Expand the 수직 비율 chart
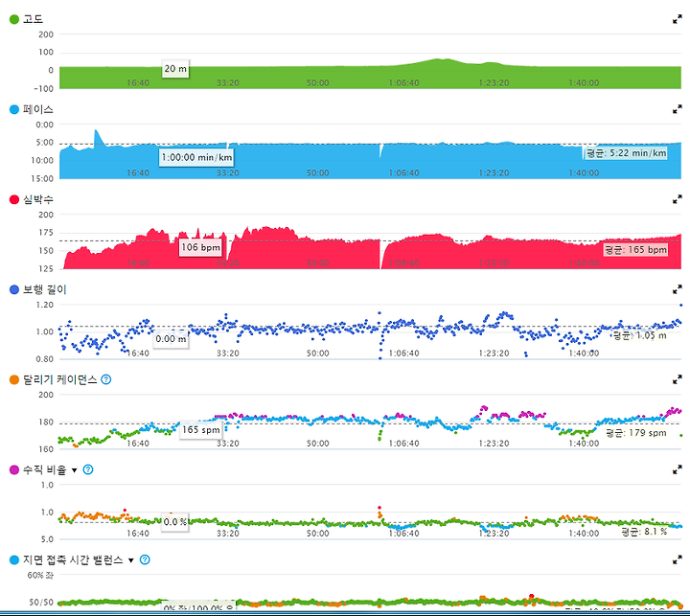The height and width of the screenshot is (616, 690). coord(678,469)
